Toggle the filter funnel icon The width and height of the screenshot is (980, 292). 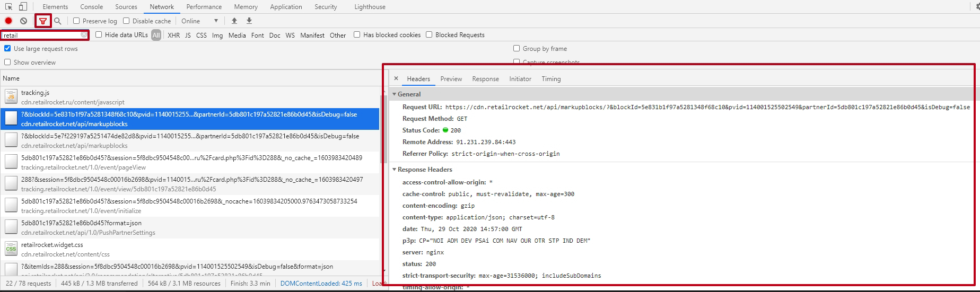coord(43,21)
